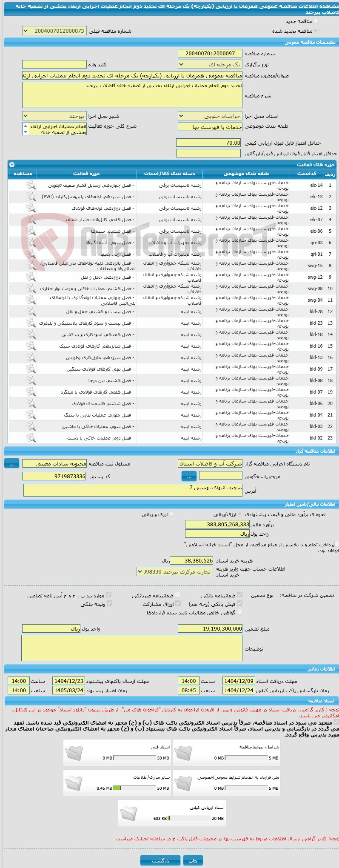Image resolution: width=339 pixels, height=868 pixels.
Task: Collapse the حوزه های فعالیت section
Action: pos(11,164)
